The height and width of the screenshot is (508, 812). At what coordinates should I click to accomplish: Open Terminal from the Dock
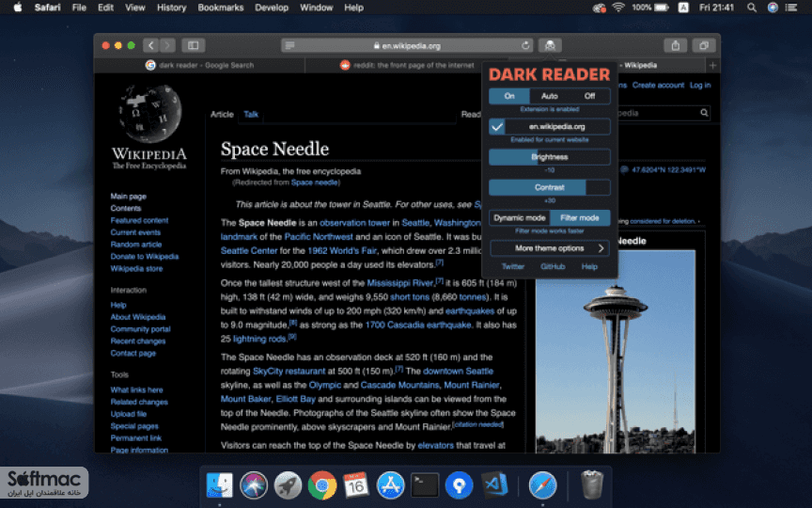tap(425, 485)
